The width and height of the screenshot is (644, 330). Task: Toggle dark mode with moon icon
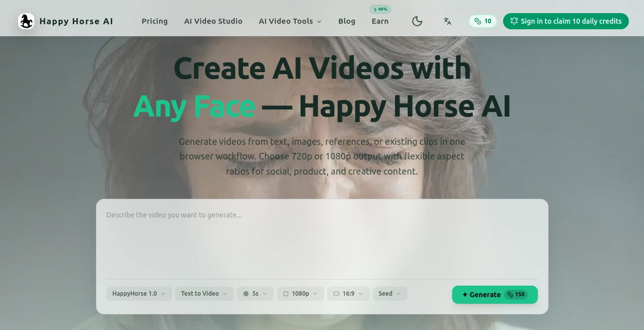(417, 21)
